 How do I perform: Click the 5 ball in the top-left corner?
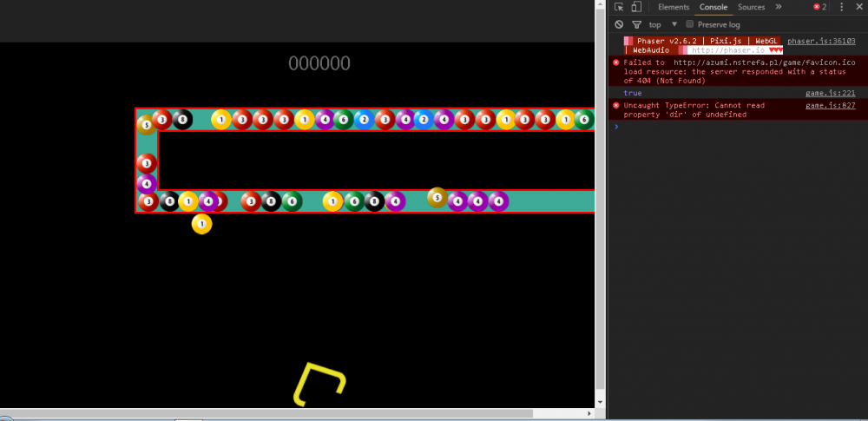click(x=146, y=125)
